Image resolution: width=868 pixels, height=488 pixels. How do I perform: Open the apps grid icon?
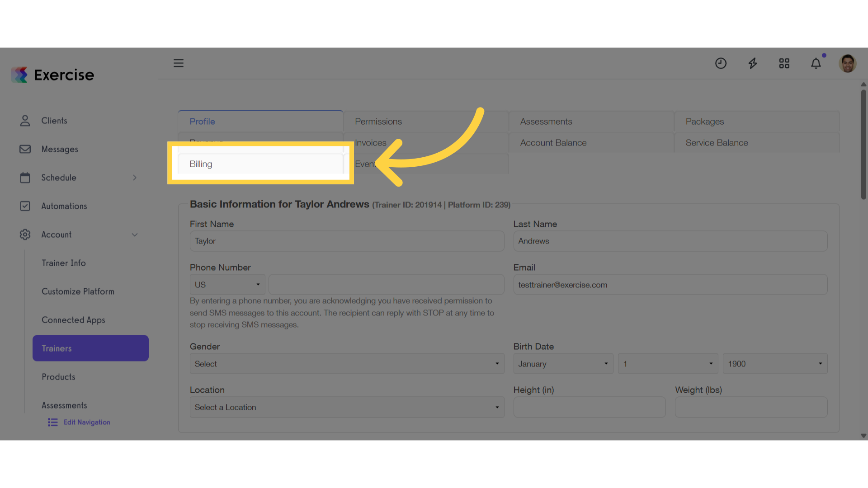pyautogui.click(x=784, y=63)
